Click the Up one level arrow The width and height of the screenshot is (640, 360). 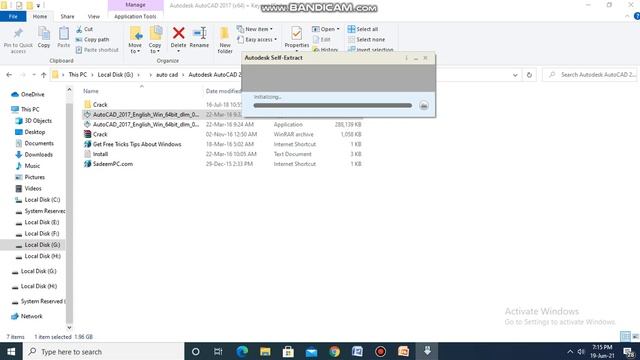[44, 75]
